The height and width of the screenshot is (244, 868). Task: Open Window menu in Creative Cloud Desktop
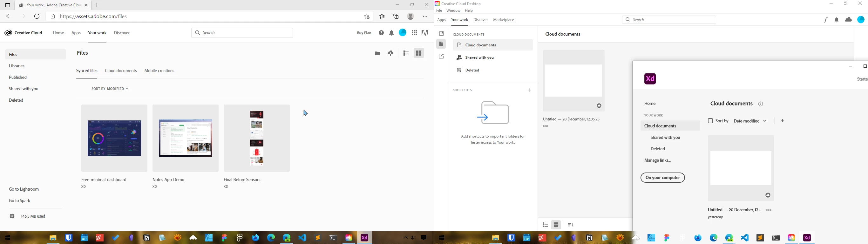pyautogui.click(x=453, y=11)
